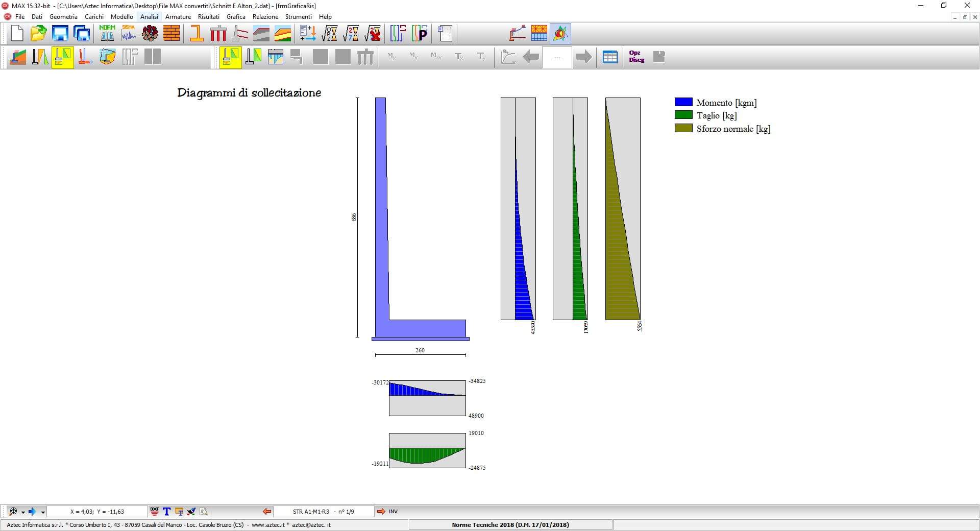Viewport: 980px width, 531px height.
Task: Click the SISMA seismic settings icon
Action: coord(129,34)
